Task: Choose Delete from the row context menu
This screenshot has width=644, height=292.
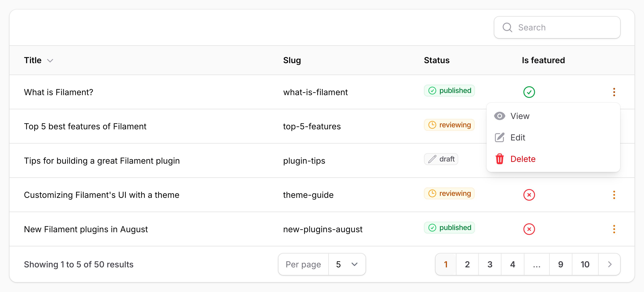Action: coord(523,159)
